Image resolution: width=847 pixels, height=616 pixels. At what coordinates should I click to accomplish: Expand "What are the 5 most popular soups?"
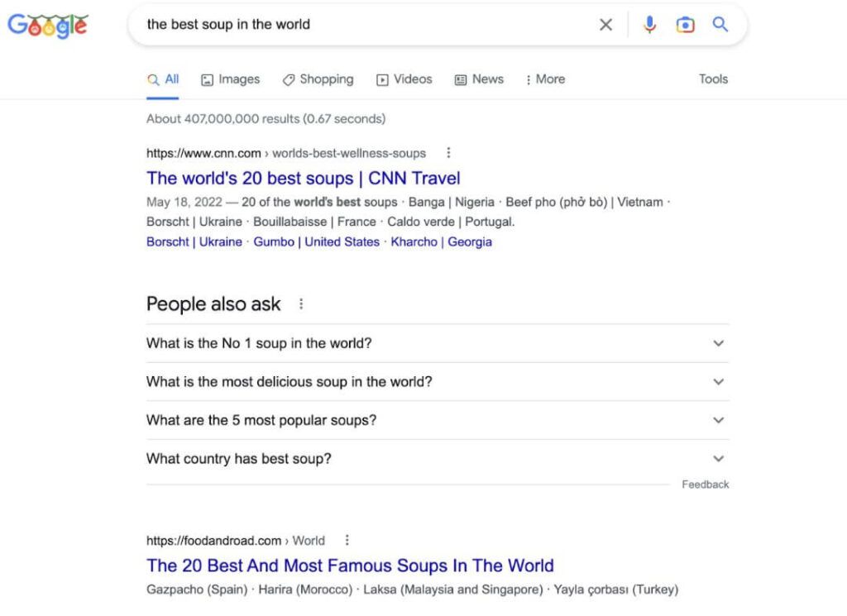click(x=718, y=420)
